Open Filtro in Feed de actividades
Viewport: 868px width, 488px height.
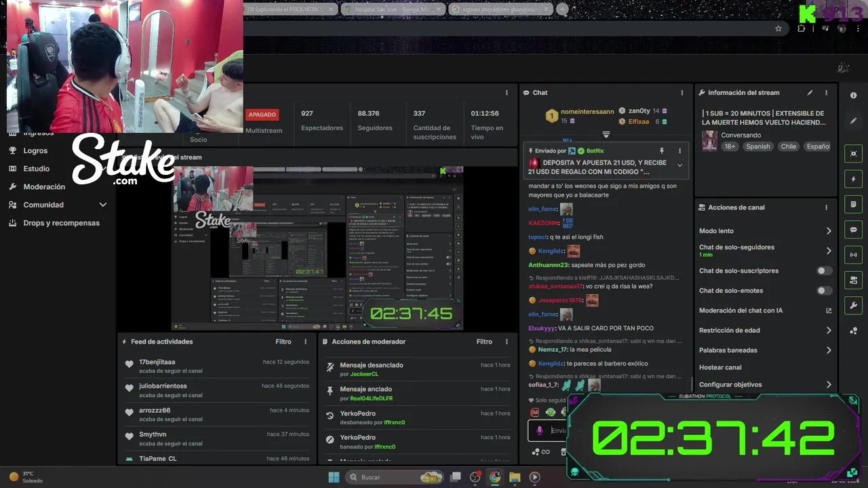pos(283,342)
